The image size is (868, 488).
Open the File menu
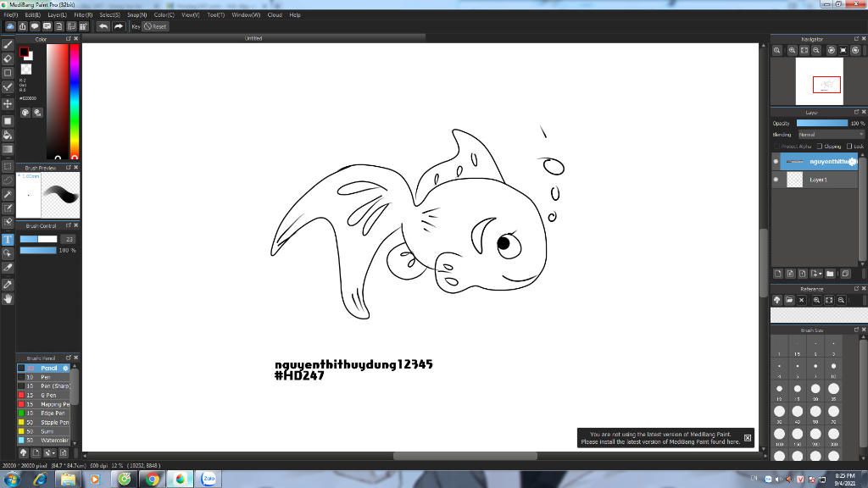point(10,15)
